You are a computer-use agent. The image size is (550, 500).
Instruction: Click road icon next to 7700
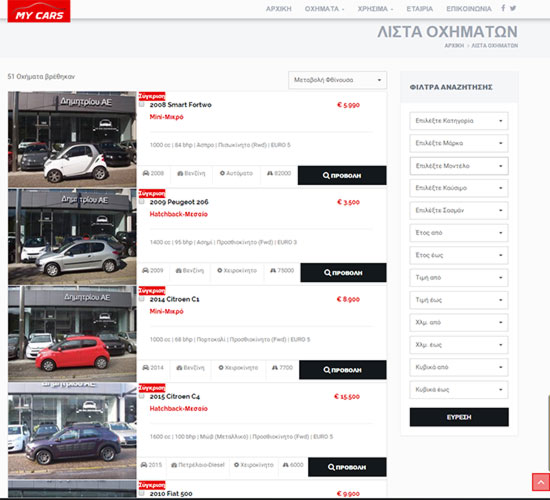click(275, 368)
